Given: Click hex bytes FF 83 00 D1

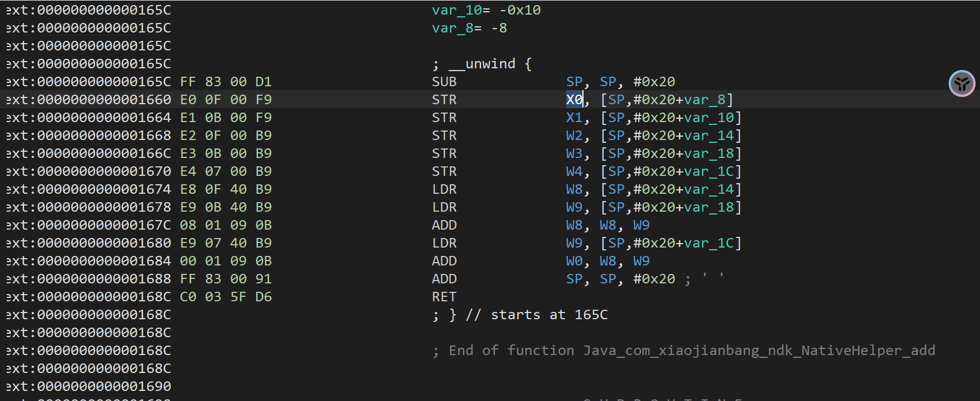Looking at the screenshot, I should pyautogui.click(x=226, y=82).
